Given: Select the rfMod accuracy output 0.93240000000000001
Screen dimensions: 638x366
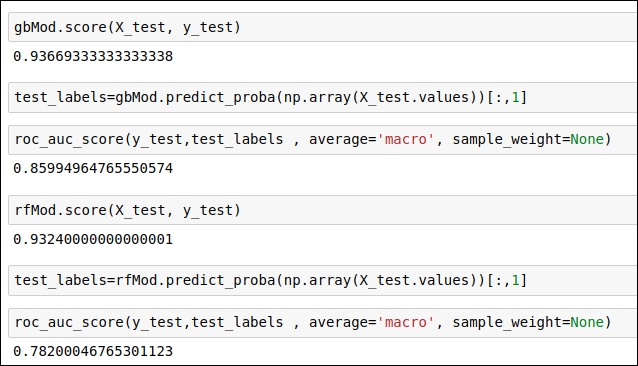Looking at the screenshot, I should click(93, 239).
